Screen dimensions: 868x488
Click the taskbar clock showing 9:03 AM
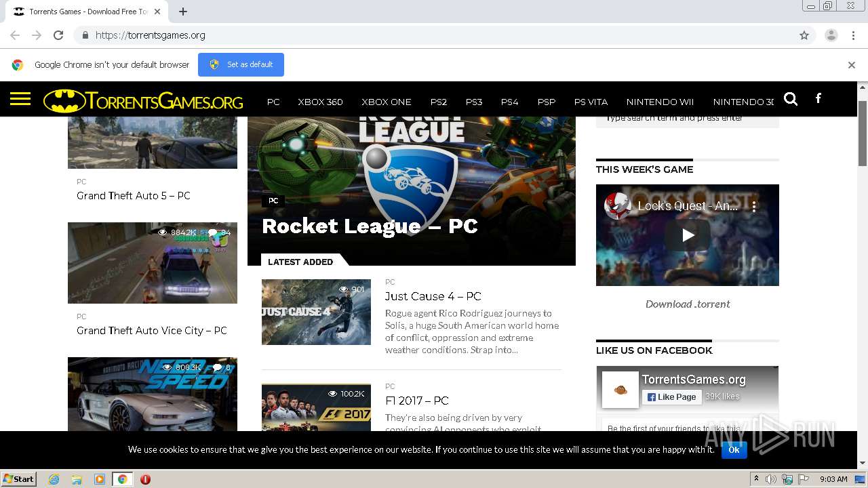tap(833, 479)
